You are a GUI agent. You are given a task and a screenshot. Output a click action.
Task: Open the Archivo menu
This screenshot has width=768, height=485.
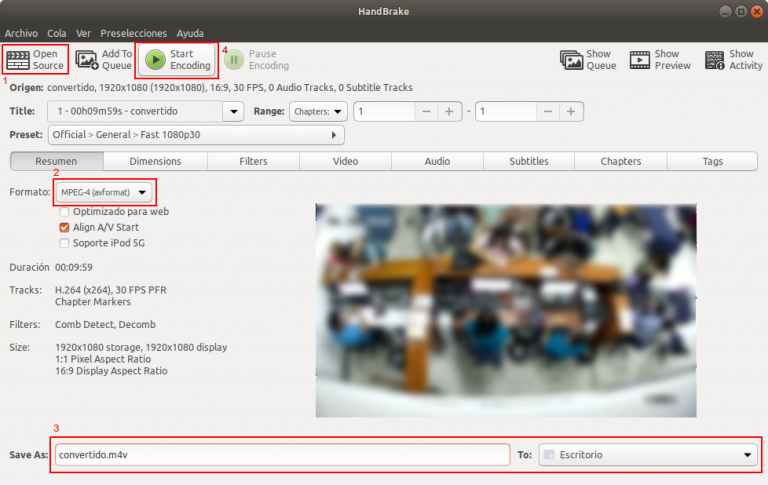(x=21, y=33)
